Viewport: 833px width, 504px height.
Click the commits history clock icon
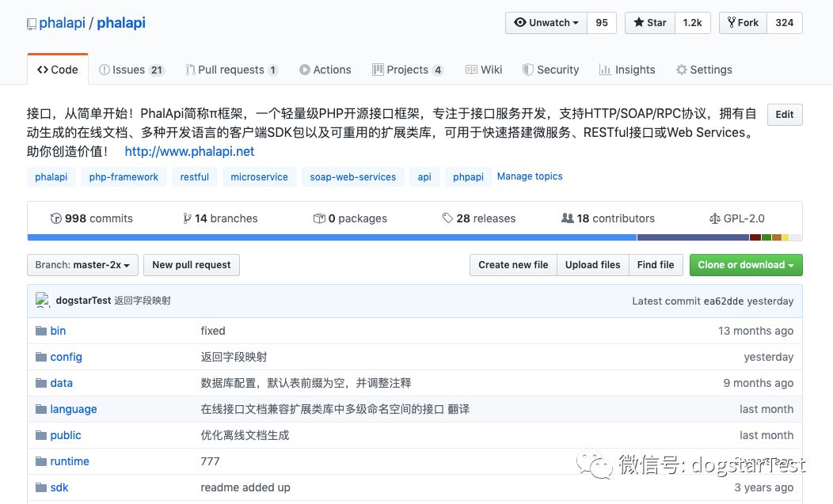pos(55,218)
